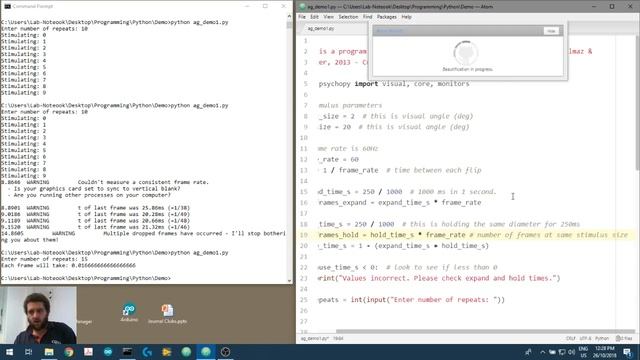The height and width of the screenshot is (360, 640).
Task: Open the Help menu in Atom
Action: point(406,17)
